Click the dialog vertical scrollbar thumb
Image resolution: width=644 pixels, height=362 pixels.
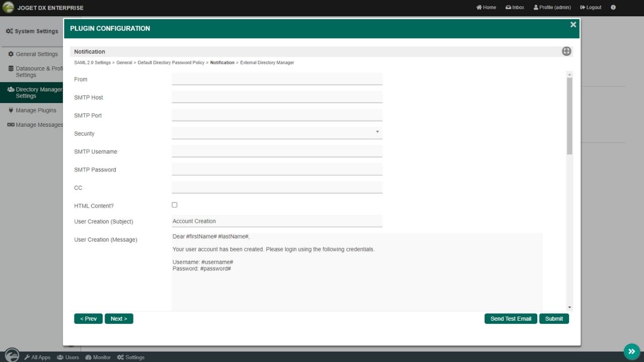[570, 116]
